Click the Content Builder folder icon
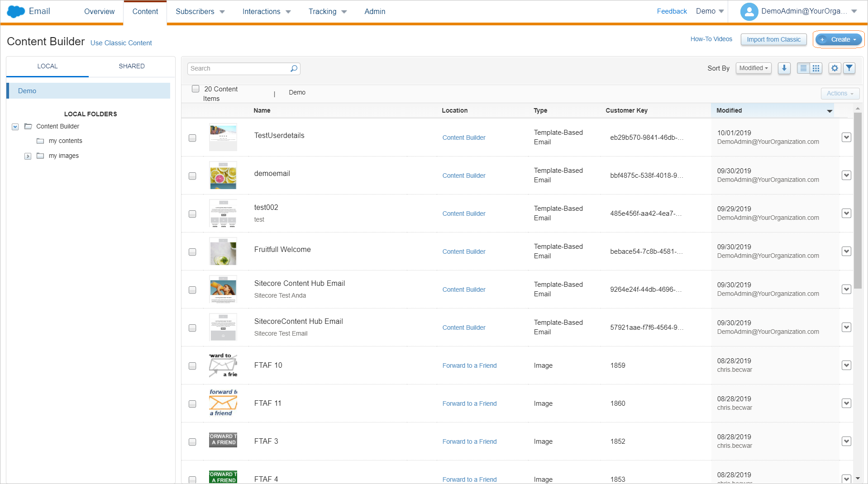 (28, 126)
